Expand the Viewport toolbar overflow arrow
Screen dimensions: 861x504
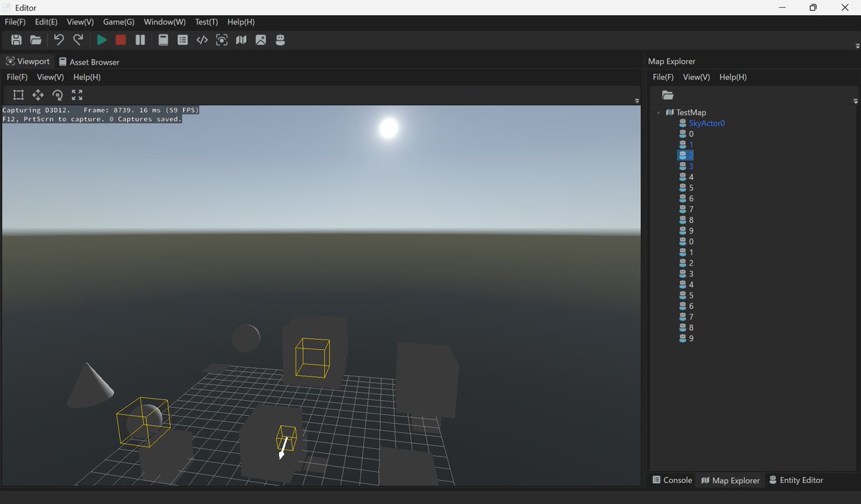tap(637, 101)
